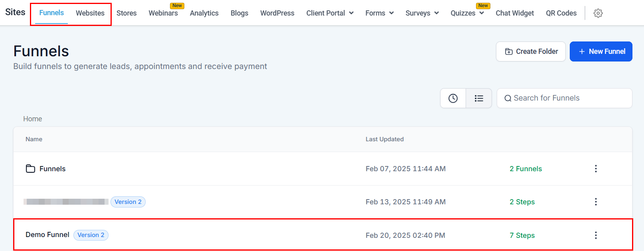Select the list view icon
The image size is (644, 251).
point(479,98)
